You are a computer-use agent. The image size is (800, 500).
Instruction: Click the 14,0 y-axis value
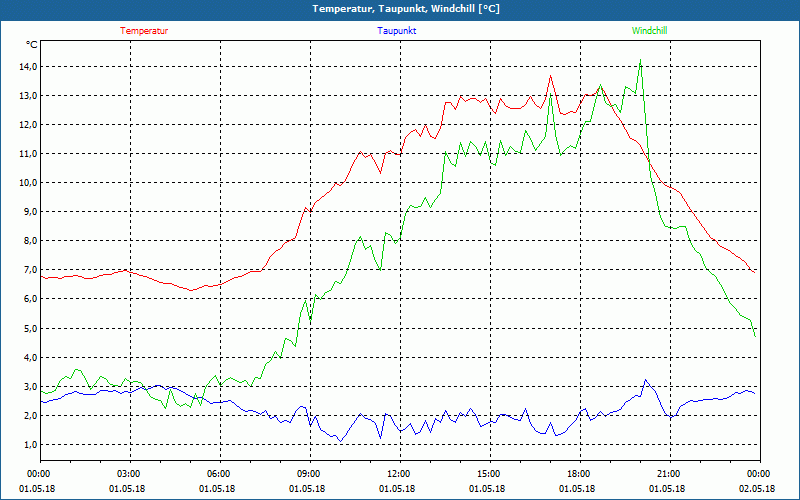click(x=28, y=67)
